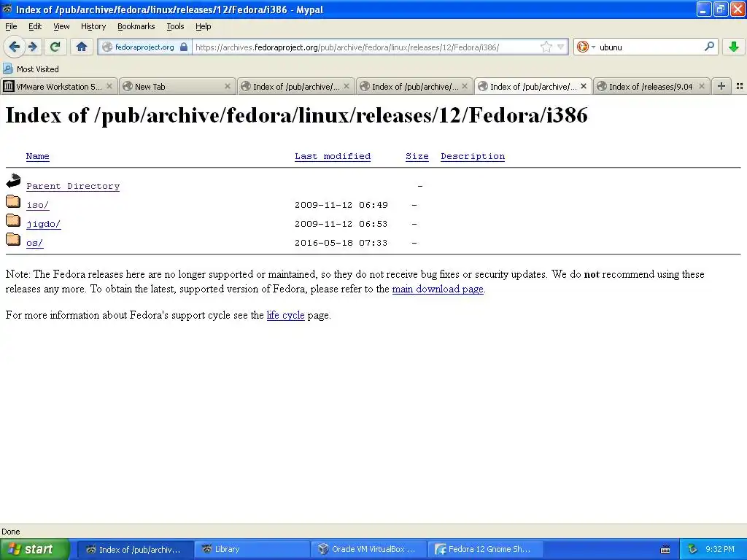Click the folder icon beside iso/
The width and height of the screenshot is (747, 560).
(13, 201)
